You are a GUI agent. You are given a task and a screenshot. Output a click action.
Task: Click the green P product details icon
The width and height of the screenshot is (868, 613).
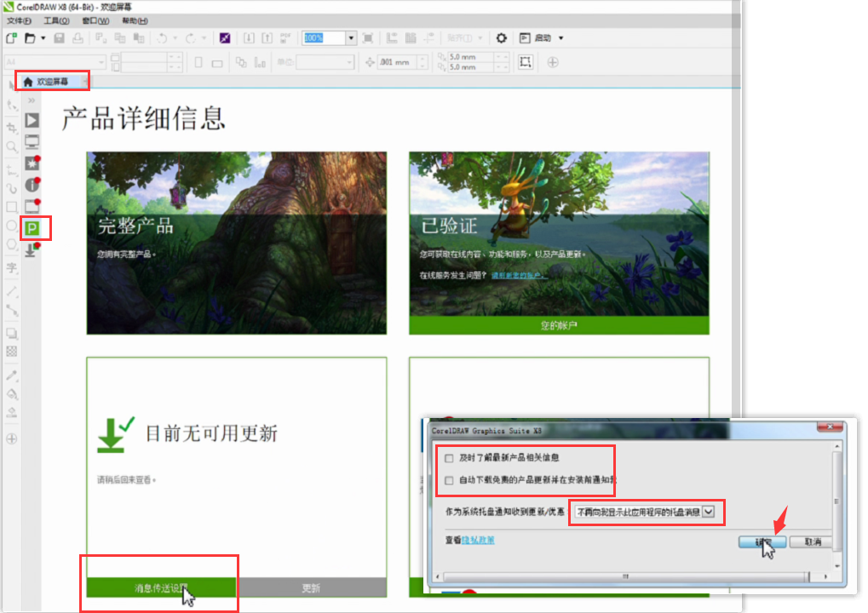tap(32, 228)
